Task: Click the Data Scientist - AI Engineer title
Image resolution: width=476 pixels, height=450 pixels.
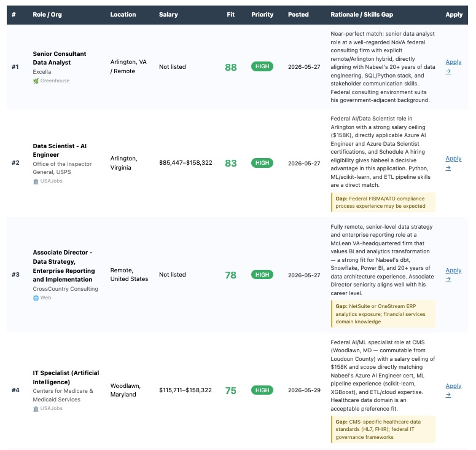Action: pos(60,151)
